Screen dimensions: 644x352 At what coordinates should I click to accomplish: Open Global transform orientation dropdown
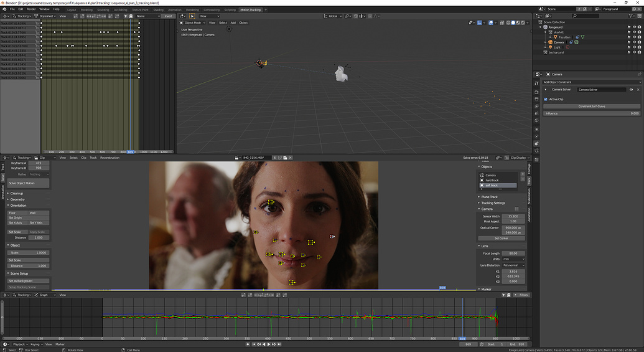tap(332, 16)
